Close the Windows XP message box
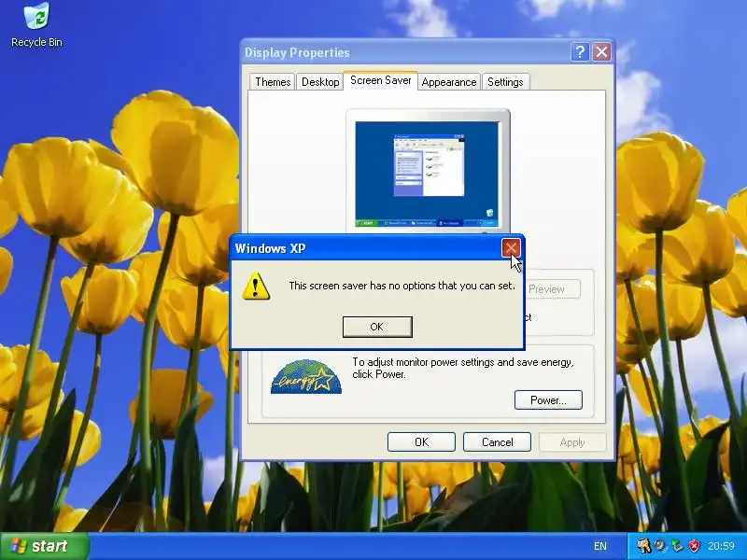Screen dimensions: 747x560 coord(511,247)
